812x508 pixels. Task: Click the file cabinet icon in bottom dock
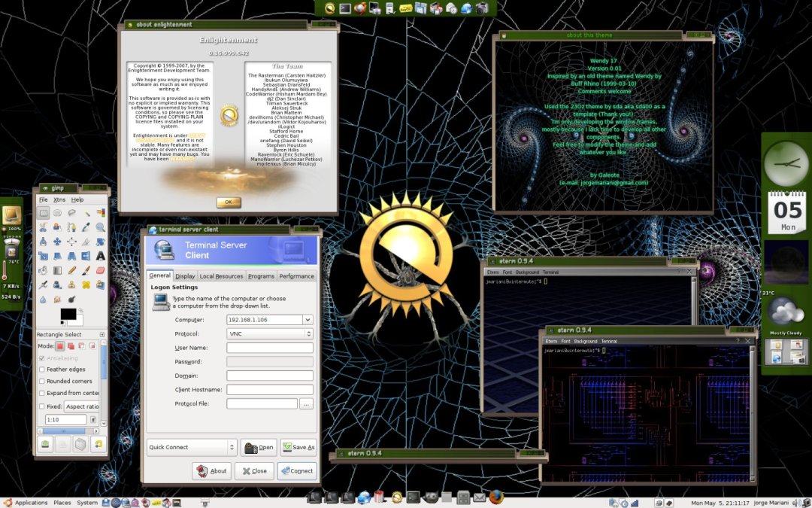(x=463, y=498)
